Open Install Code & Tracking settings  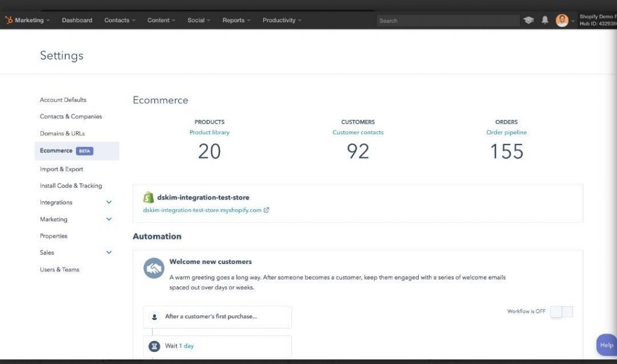[71, 186]
